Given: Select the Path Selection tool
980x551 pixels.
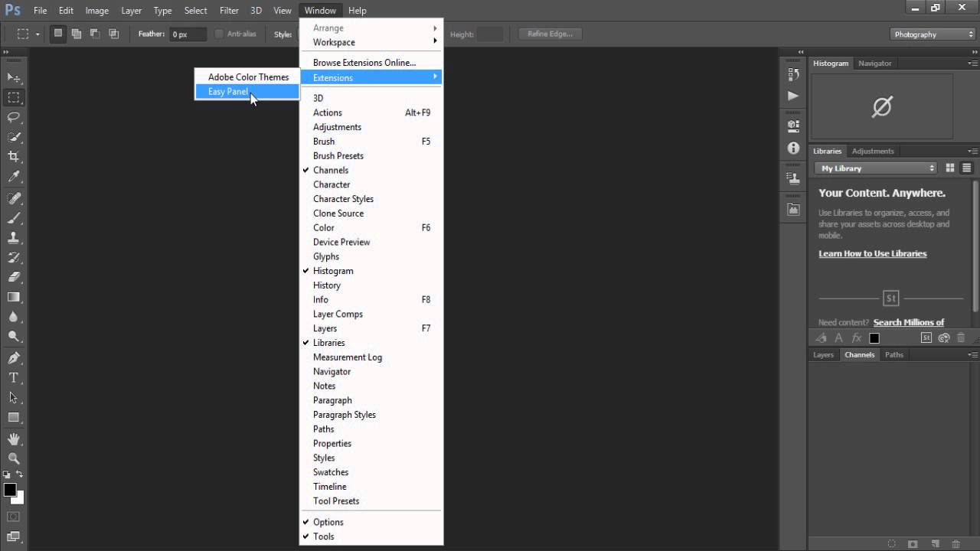Looking at the screenshot, I should (14, 398).
